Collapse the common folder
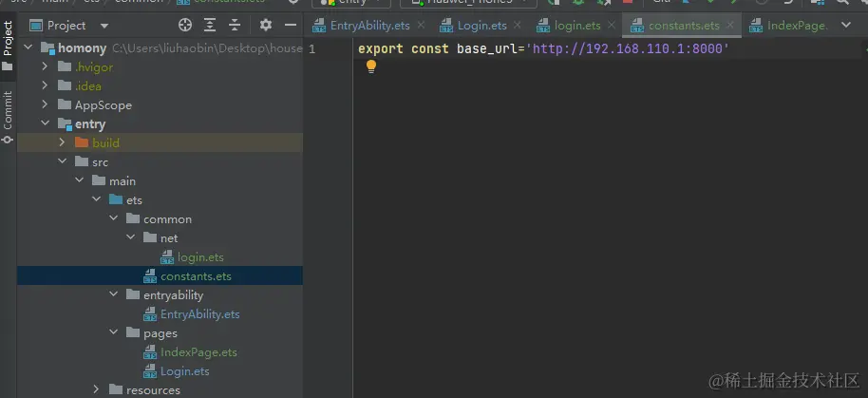 click(113, 218)
